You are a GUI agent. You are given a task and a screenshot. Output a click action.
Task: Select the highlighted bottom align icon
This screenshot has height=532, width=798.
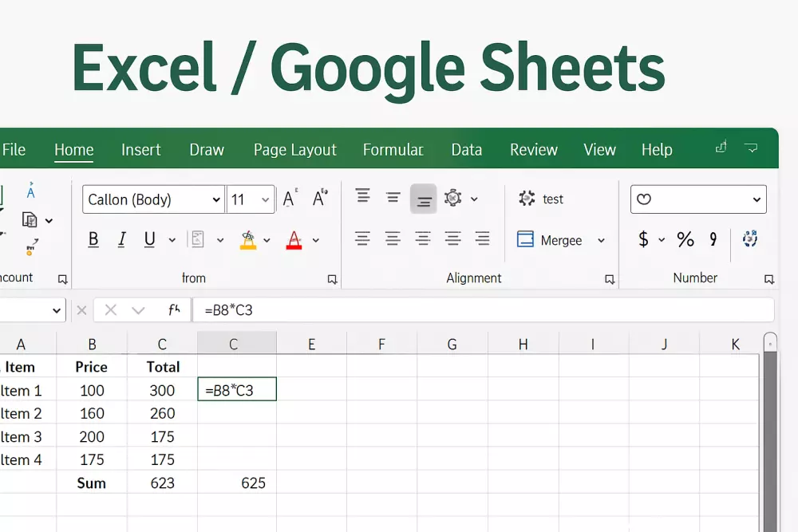[424, 199]
